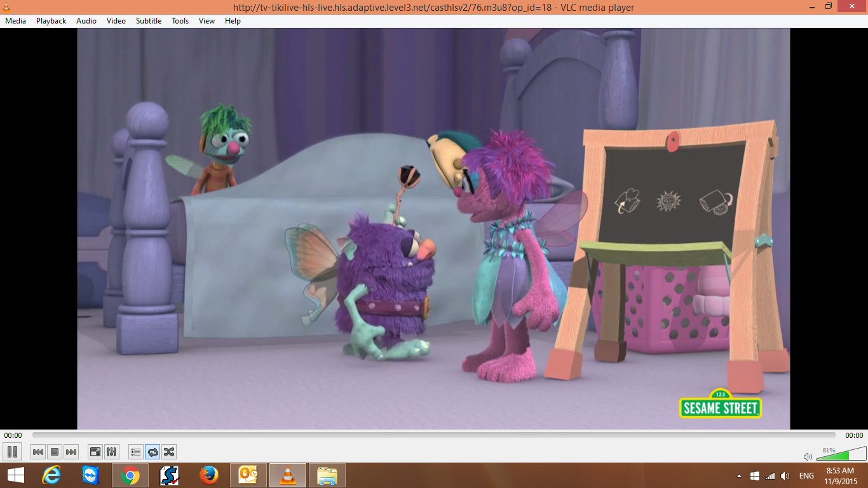Screen dimensions: 868x488
Task: Toggle random shuffle playback
Action: pyautogui.click(x=169, y=452)
